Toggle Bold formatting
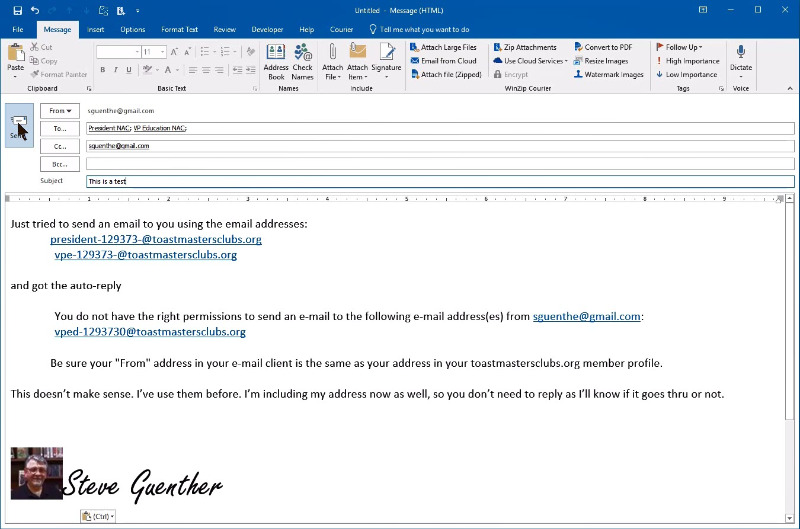 pyautogui.click(x=103, y=70)
